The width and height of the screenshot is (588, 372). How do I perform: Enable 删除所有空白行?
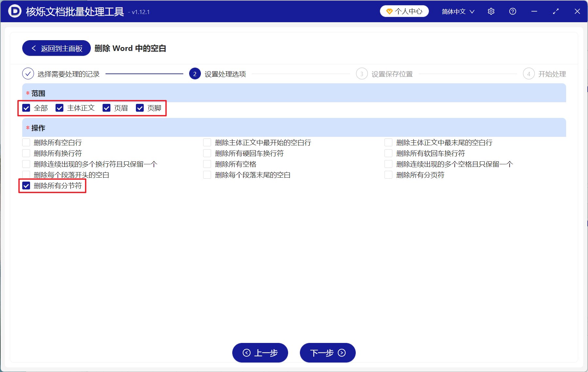(26, 142)
